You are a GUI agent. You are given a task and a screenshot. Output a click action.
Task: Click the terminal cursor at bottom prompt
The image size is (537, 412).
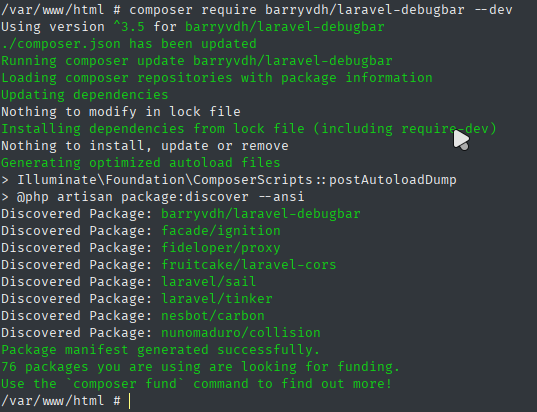click(129, 401)
